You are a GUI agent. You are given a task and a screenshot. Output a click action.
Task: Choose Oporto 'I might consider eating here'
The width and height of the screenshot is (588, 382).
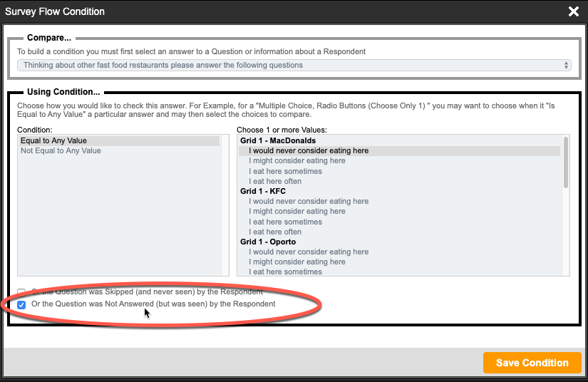[x=297, y=262]
